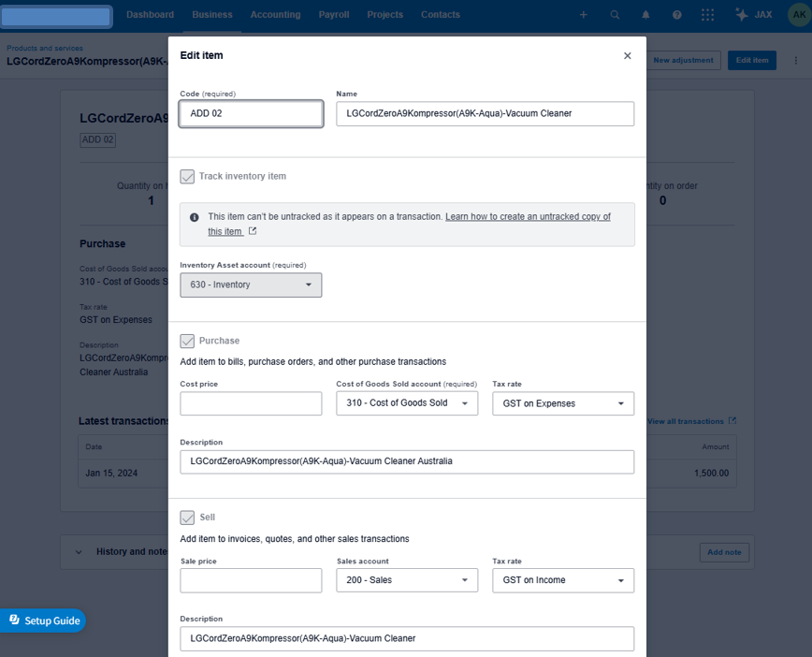Click the plus create-new icon in top bar
812x657 pixels.
pyautogui.click(x=583, y=15)
